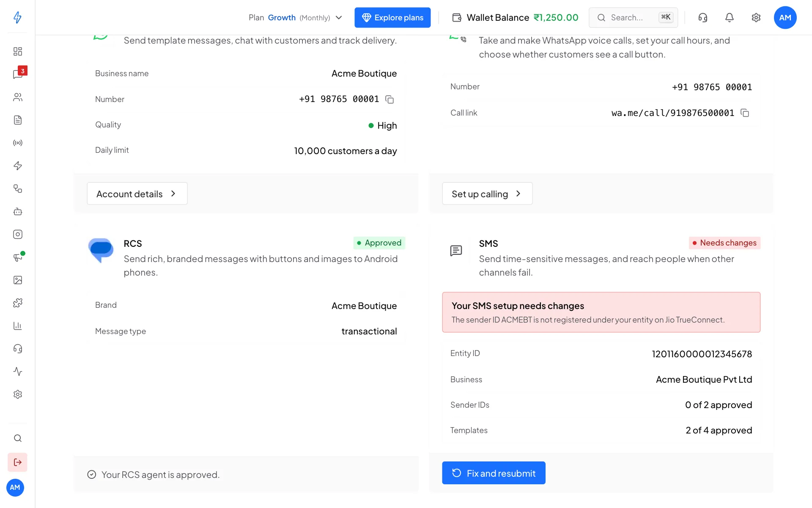Expand the Growth plan dropdown
812x508 pixels.
click(x=295, y=17)
